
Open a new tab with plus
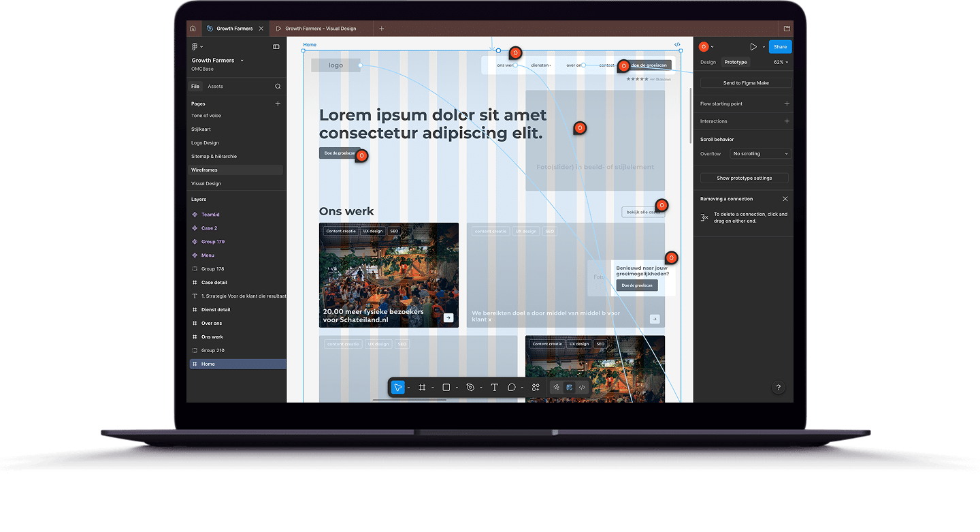(x=381, y=29)
